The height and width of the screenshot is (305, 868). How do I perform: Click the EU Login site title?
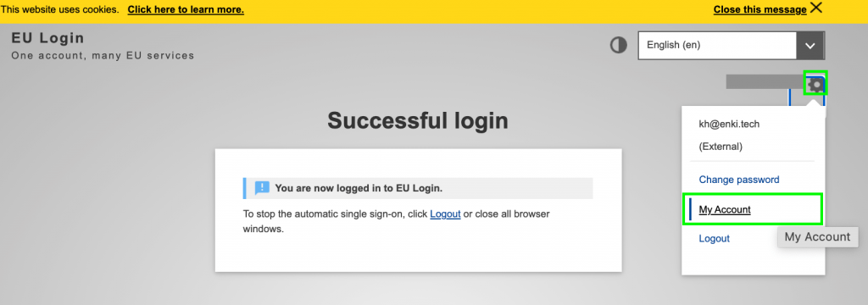[47, 38]
